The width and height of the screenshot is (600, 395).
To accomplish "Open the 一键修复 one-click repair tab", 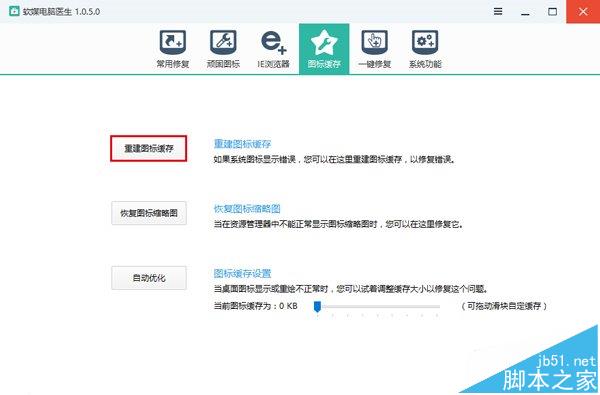I will pos(375,49).
